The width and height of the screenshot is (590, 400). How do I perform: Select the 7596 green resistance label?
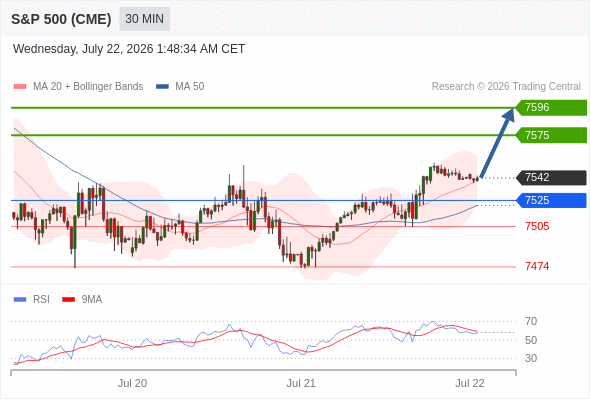551,108
